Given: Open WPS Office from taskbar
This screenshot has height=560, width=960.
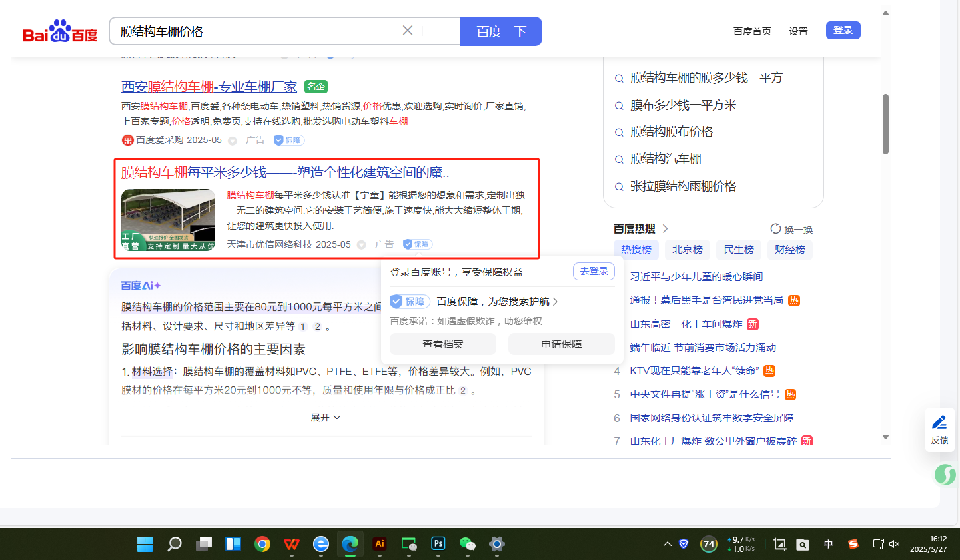Looking at the screenshot, I should [x=291, y=544].
